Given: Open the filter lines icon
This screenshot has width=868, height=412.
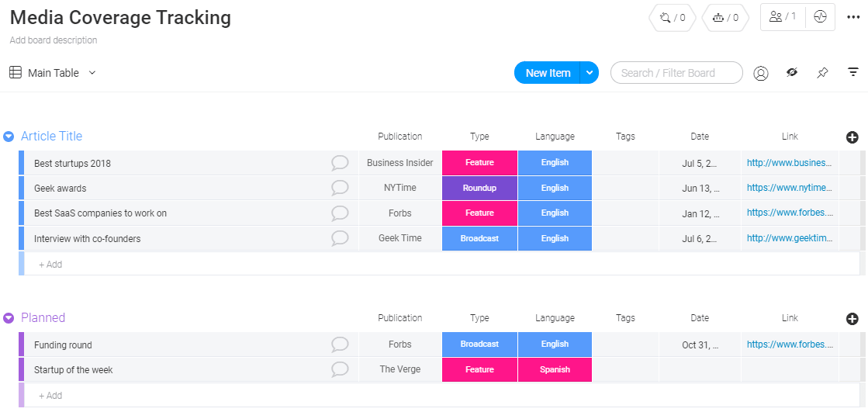Looking at the screenshot, I should [853, 73].
